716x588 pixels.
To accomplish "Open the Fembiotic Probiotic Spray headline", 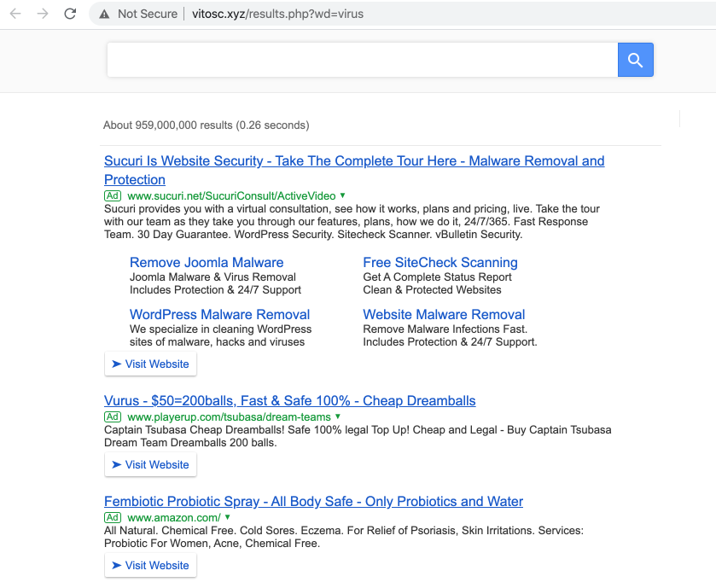I will pyautogui.click(x=313, y=502).
